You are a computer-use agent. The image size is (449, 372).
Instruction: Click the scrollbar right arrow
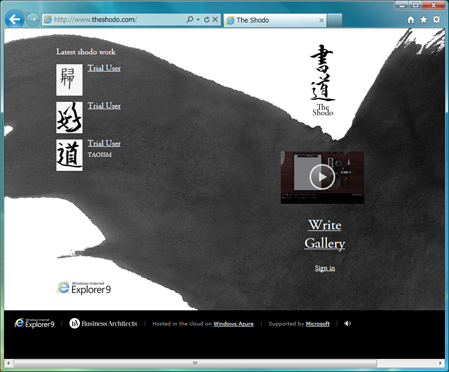(x=440, y=363)
